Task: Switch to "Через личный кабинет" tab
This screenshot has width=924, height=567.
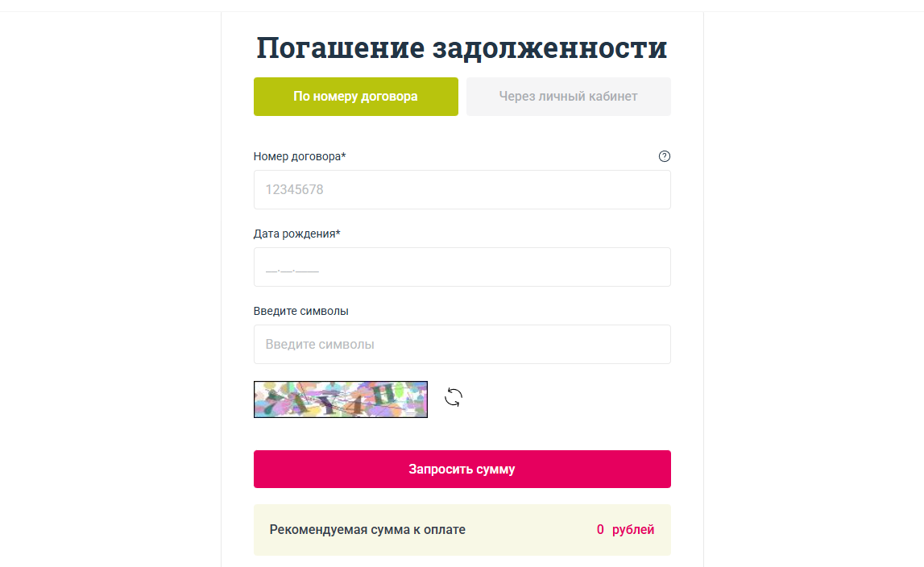Action: pyautogui.click(x=568, y=97)
